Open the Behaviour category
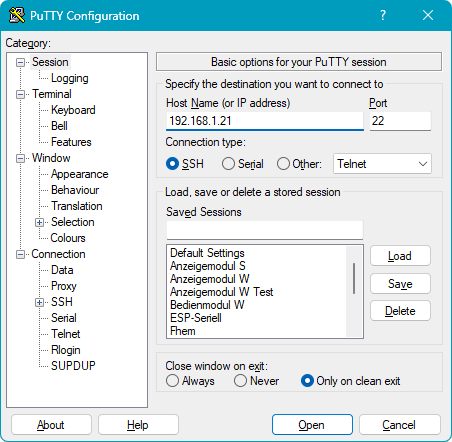Viewport: 452px width, 442px height. pos(75,190)
